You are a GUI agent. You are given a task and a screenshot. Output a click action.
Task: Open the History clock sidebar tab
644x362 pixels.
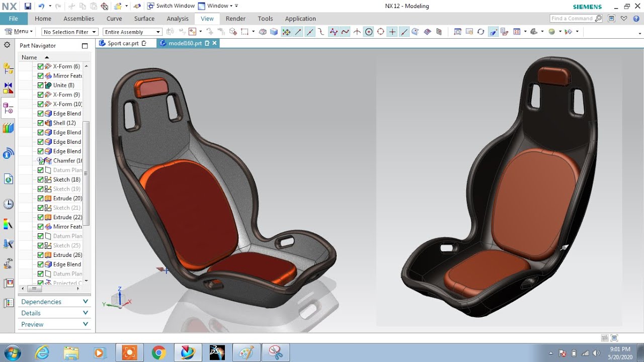point(8,204)
